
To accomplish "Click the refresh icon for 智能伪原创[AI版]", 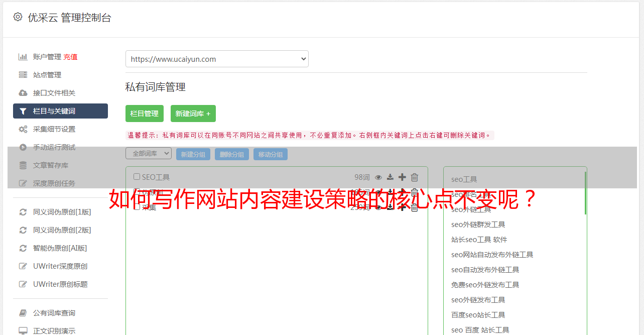I will [23, 248].
